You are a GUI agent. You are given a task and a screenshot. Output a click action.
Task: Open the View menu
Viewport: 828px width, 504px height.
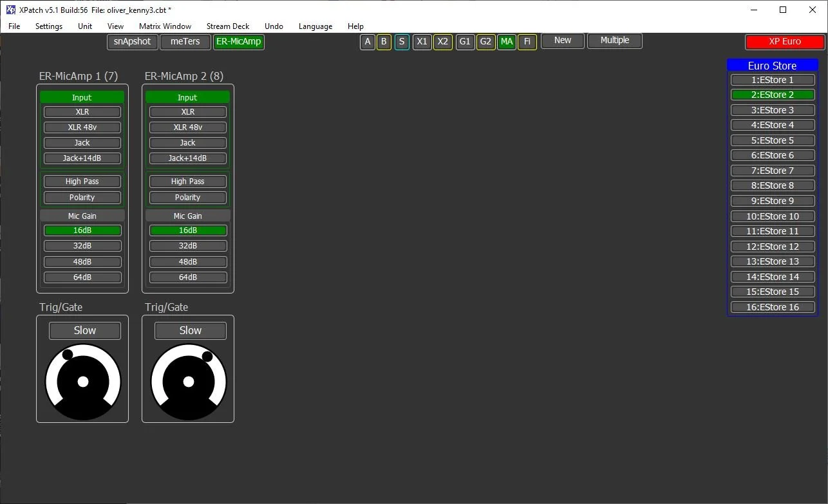pyautogui.click(x=116, y=26)
